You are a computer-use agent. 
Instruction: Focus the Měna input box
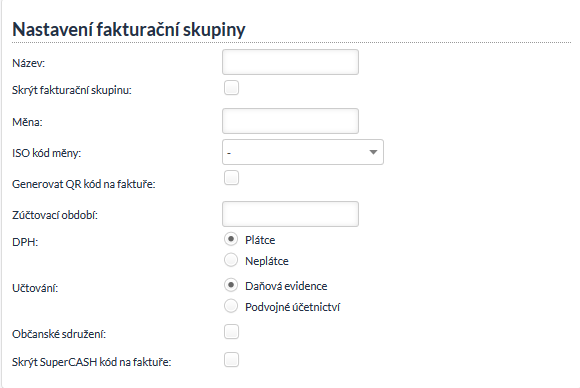(290, 121)
